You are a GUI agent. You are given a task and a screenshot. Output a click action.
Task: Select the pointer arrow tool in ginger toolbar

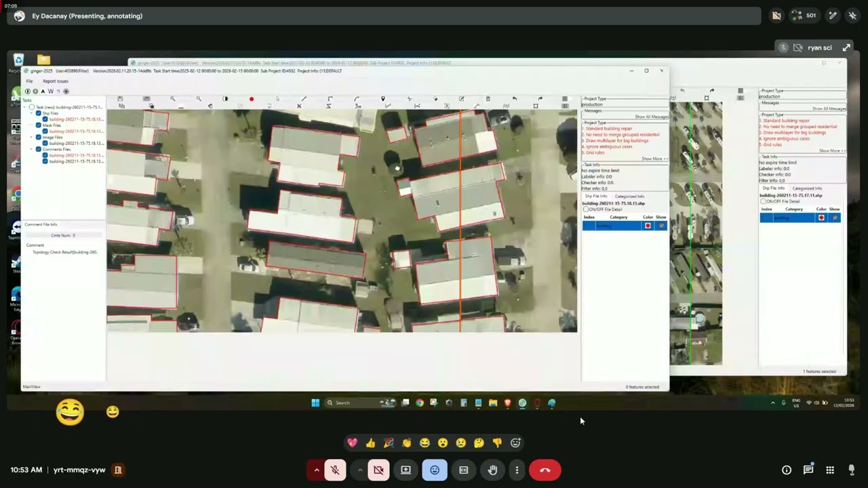pos(277,99)
